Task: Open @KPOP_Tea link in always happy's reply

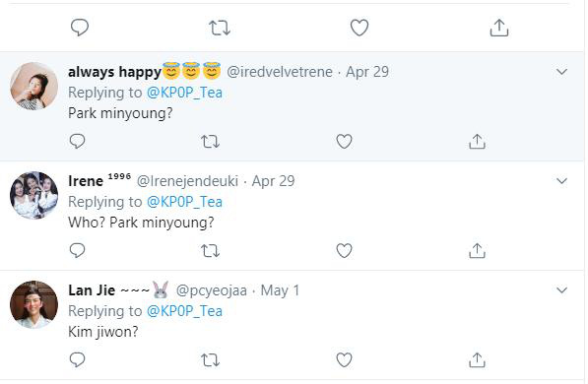Action: (x=184, y=93)
